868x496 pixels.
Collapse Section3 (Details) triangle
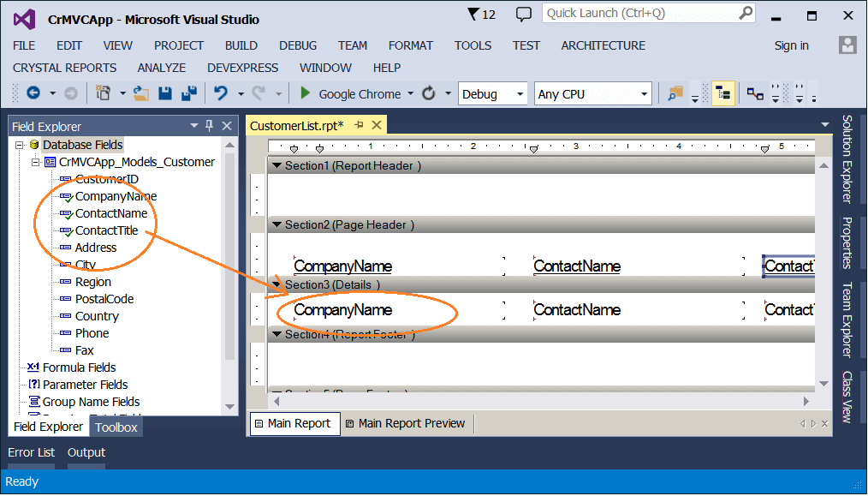276,284
